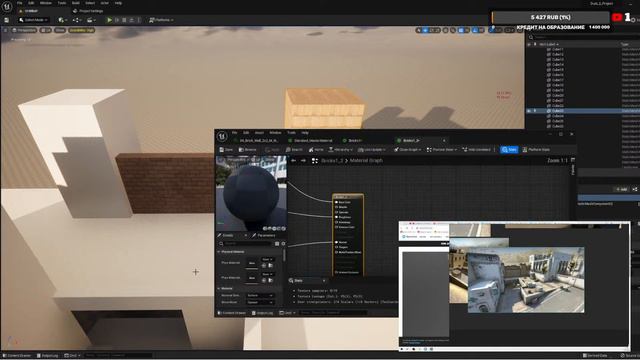Open the viewport hamburger options menu
640x360 pixels.
(5, 30)
